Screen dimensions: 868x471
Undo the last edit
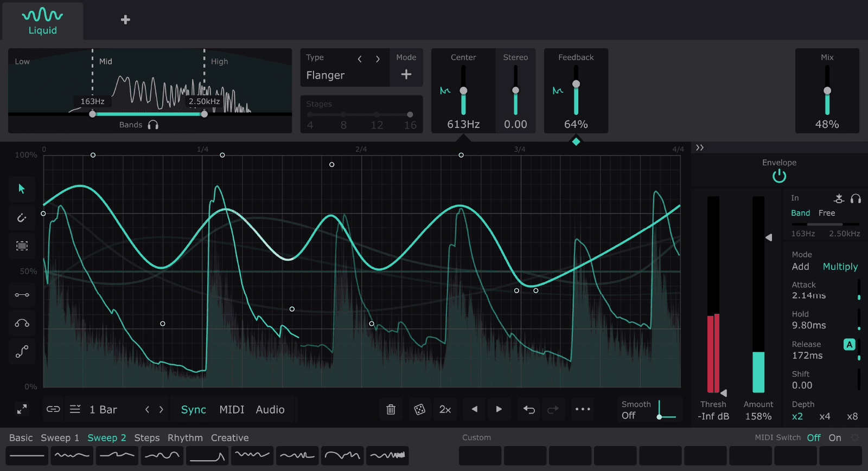[529, 409]
